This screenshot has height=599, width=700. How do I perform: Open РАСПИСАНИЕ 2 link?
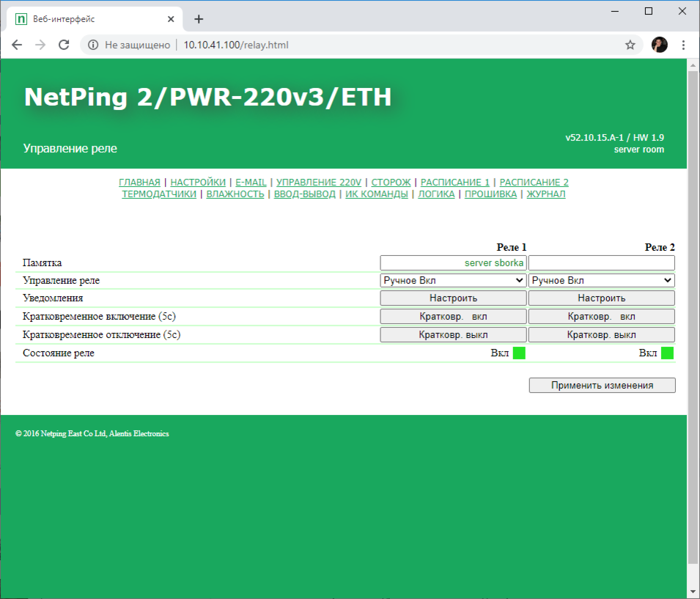pyautogui.click(x=534, y=183)
